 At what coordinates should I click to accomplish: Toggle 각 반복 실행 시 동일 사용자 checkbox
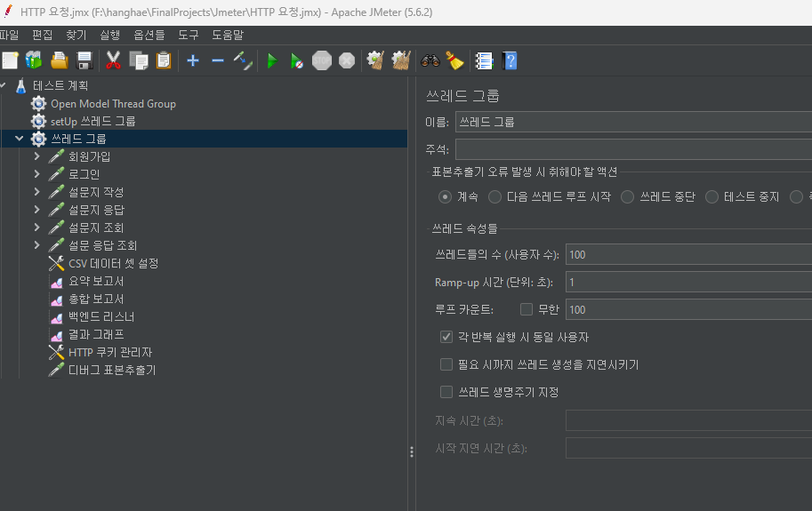[x=446, y=337]
